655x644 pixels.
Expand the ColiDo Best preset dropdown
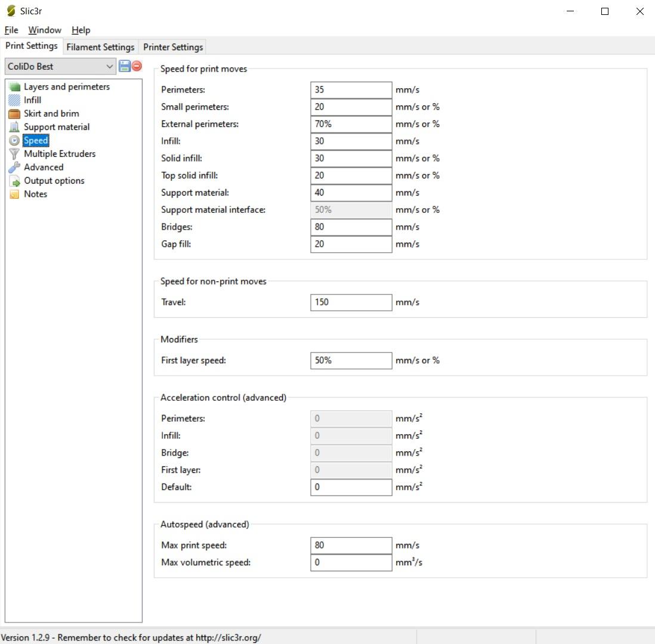(60, 66)
